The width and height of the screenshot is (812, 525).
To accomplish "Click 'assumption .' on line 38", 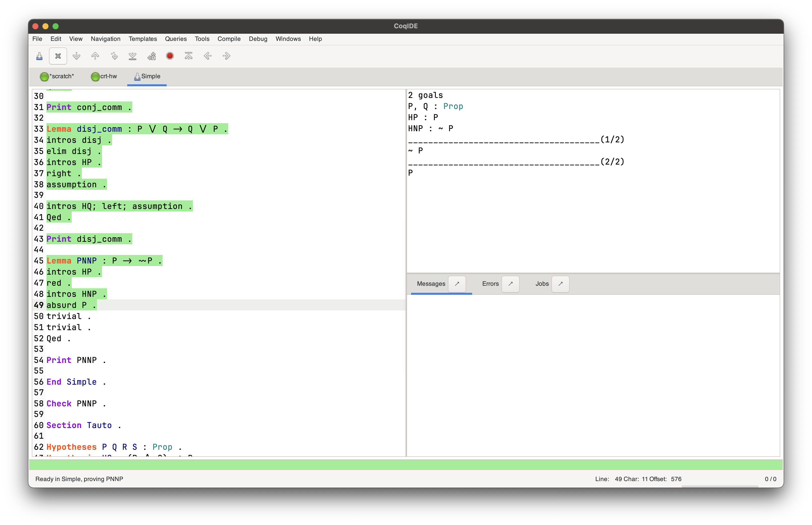I will [77, 185].
